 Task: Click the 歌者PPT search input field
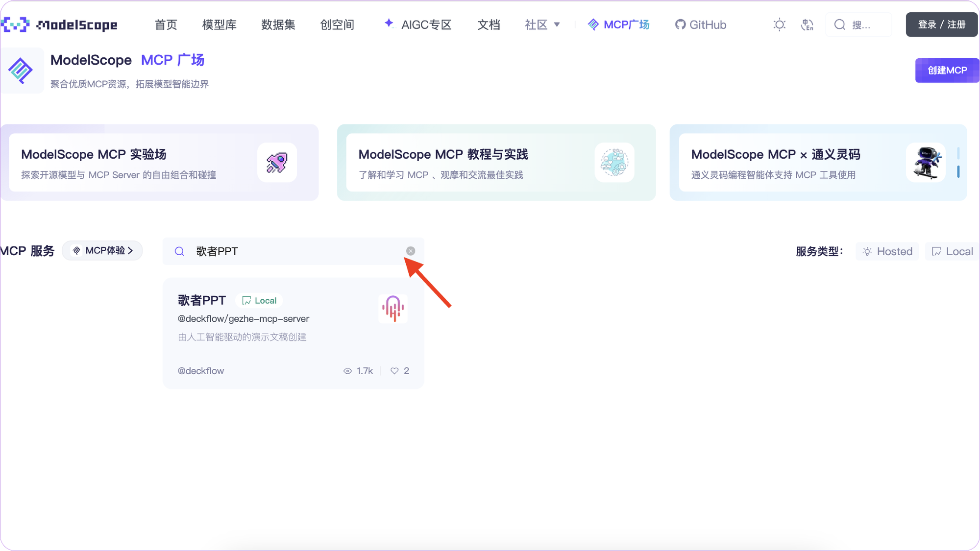tap(293, 251)
